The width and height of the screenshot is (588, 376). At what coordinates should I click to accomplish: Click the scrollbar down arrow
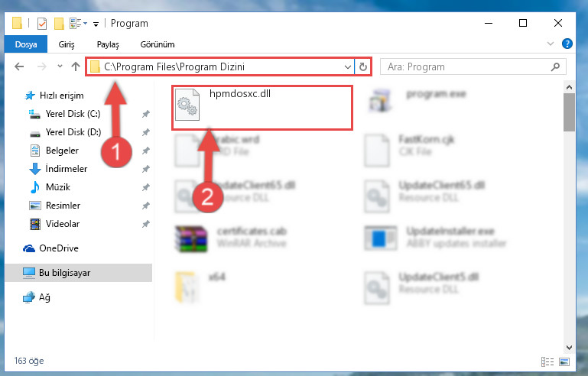[x=569, y=348]
